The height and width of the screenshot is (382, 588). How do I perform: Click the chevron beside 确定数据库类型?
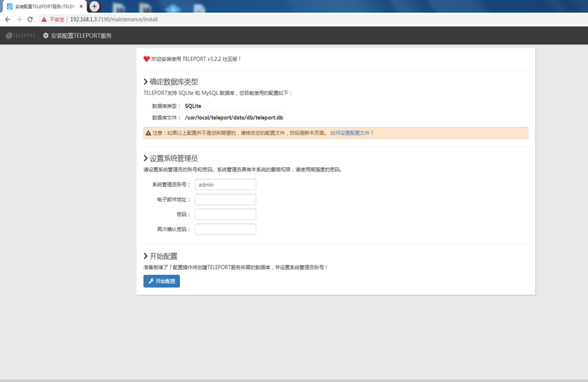[x=146, y=82]
